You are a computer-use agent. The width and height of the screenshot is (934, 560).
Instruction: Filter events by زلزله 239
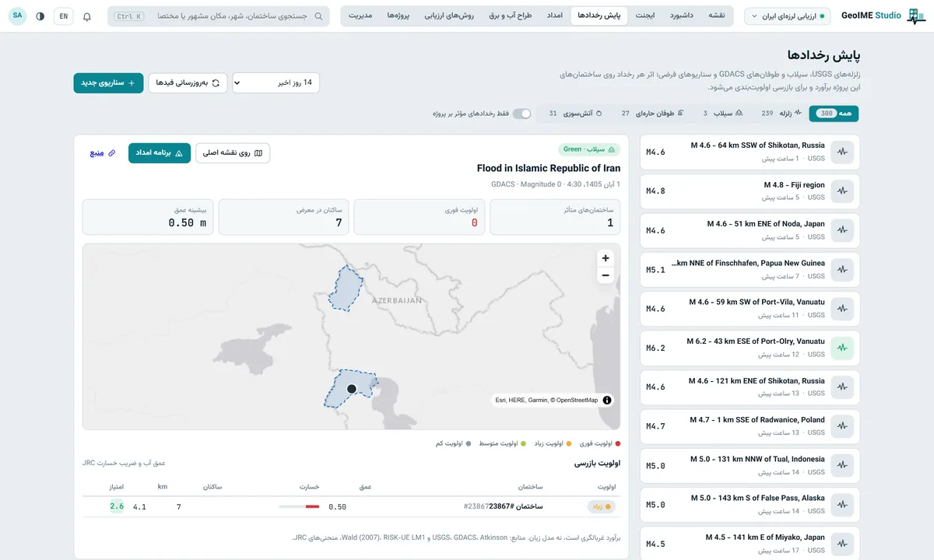pyautogui.click(x=782, y=114)
